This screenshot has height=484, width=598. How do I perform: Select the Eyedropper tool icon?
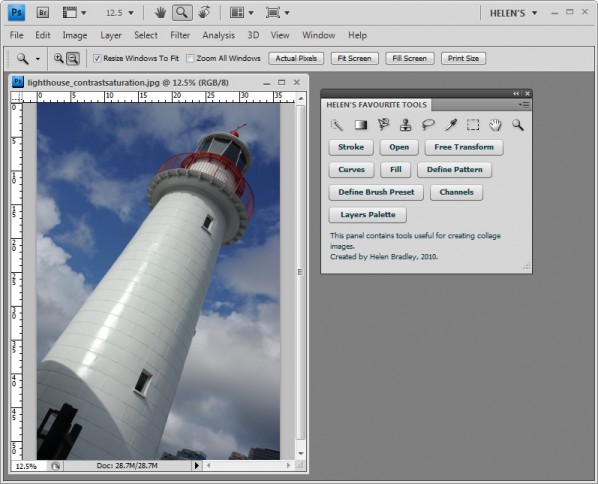(x=451, y=125)
